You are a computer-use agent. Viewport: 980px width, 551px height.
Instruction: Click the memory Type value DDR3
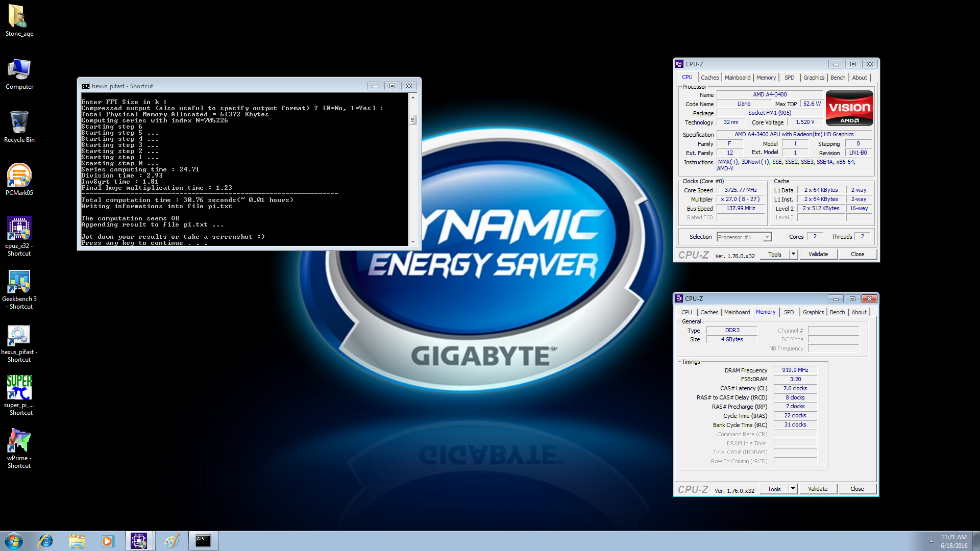point(732,331)
